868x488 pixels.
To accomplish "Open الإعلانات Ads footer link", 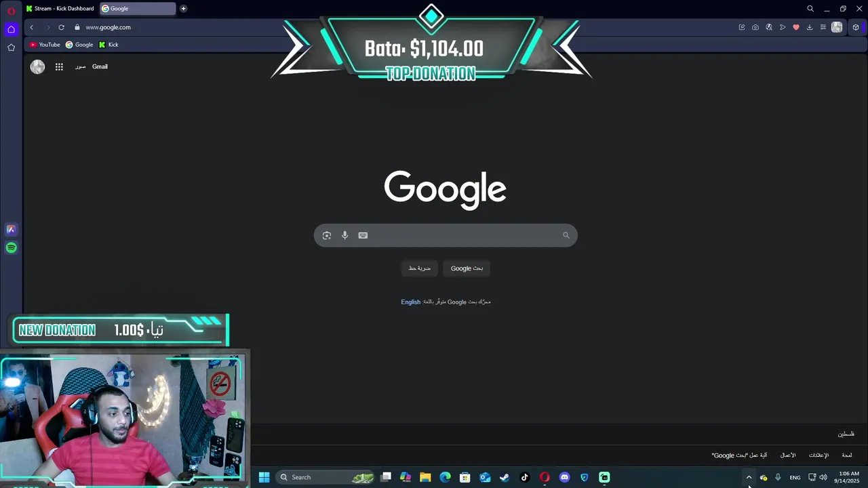I will (818, 455).
